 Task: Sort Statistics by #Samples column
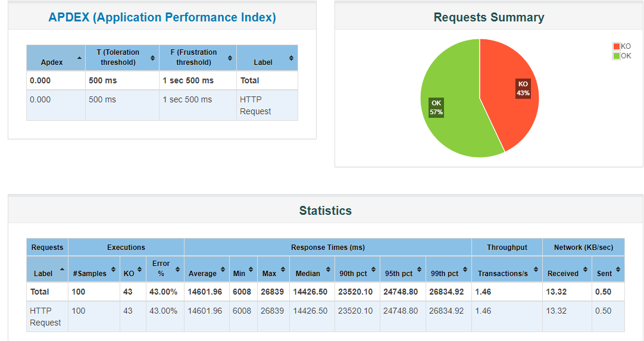[93, 270]
